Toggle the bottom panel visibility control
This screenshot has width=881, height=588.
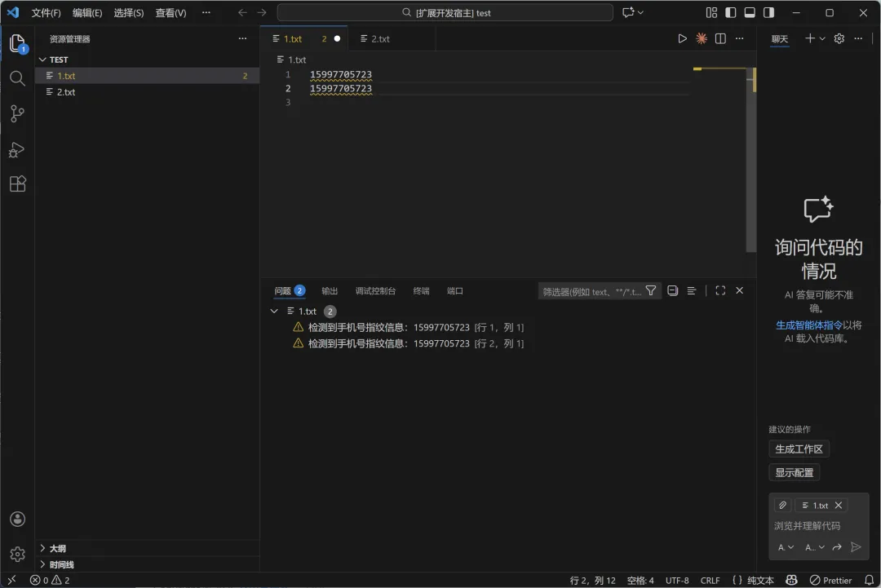pyautogui.click(x=749, y=11)
